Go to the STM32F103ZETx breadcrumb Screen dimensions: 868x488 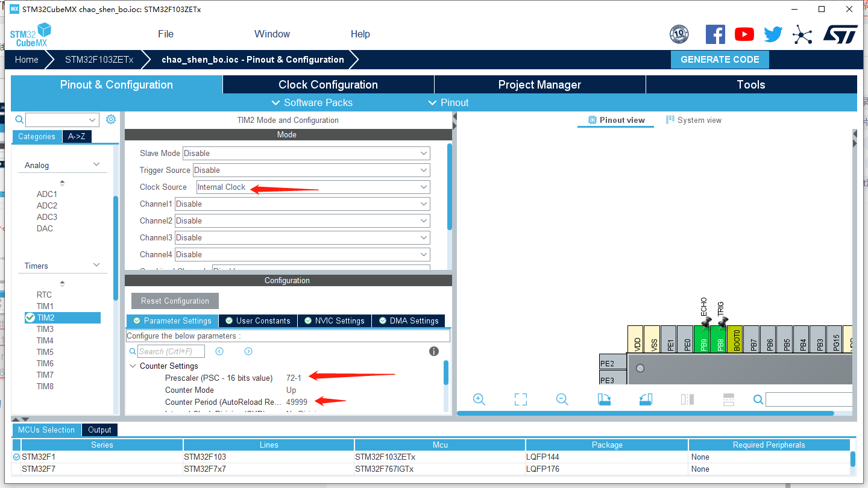[99, 59]
